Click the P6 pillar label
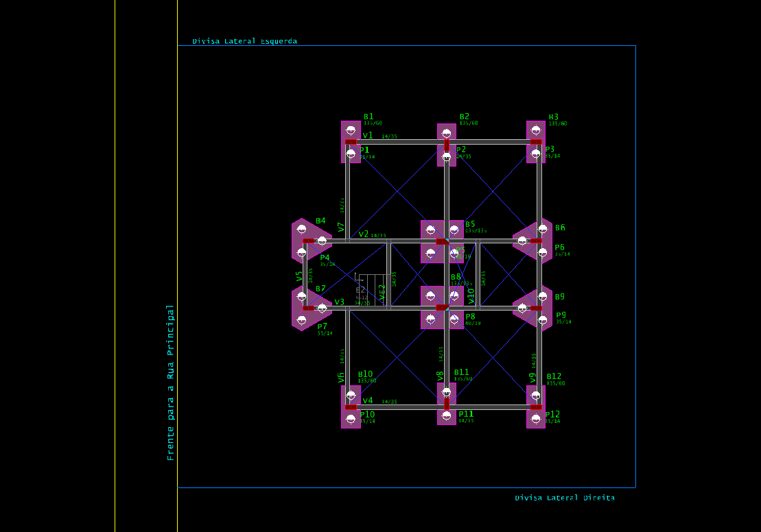761x532 pixels. pos(560,247)
